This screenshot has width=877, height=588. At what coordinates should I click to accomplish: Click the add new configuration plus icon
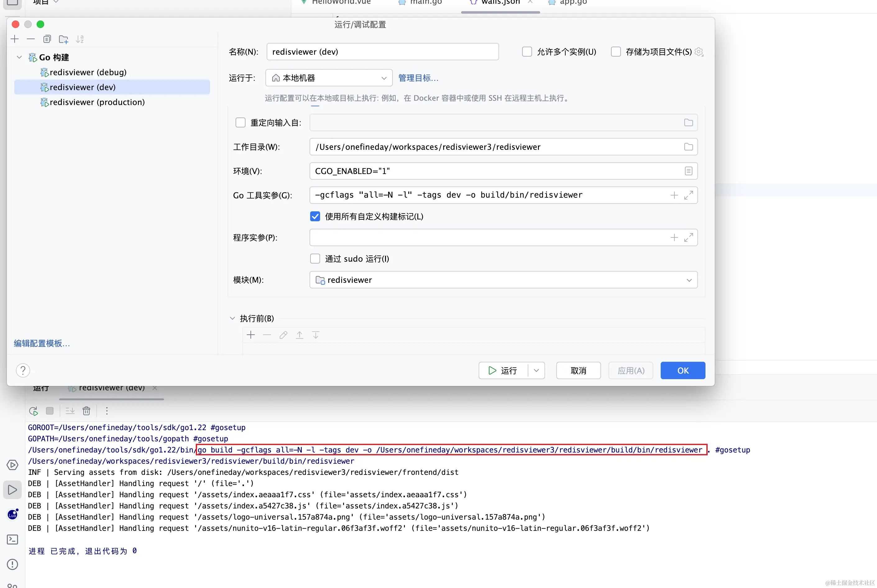(x=15, y=39)
